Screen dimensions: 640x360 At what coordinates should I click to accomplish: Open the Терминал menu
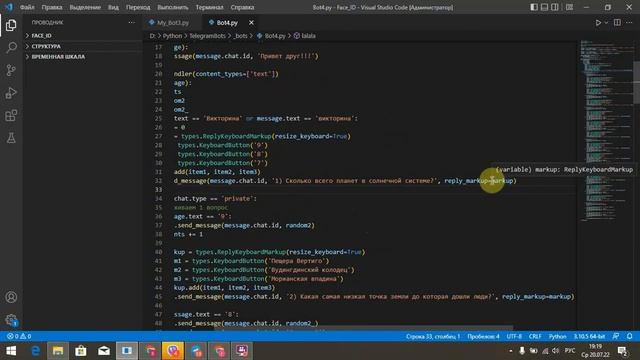click(209, 7)
